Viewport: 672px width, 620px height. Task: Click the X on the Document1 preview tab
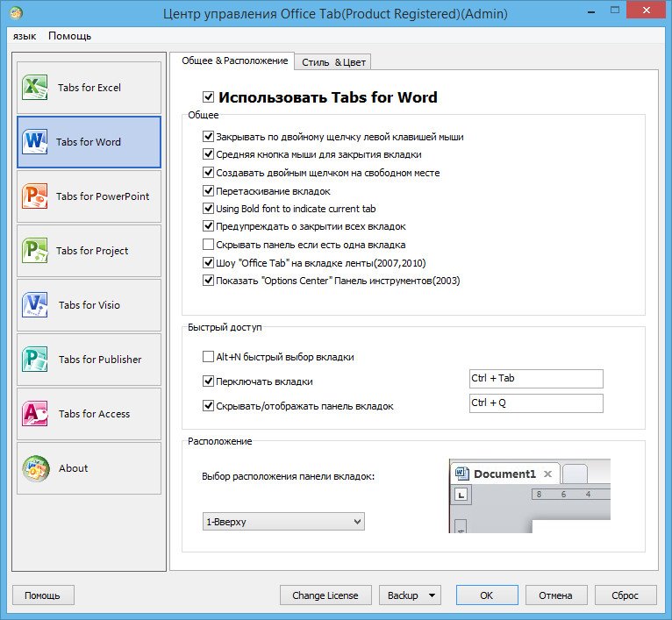pyautogui.click(x=547, y=474)
